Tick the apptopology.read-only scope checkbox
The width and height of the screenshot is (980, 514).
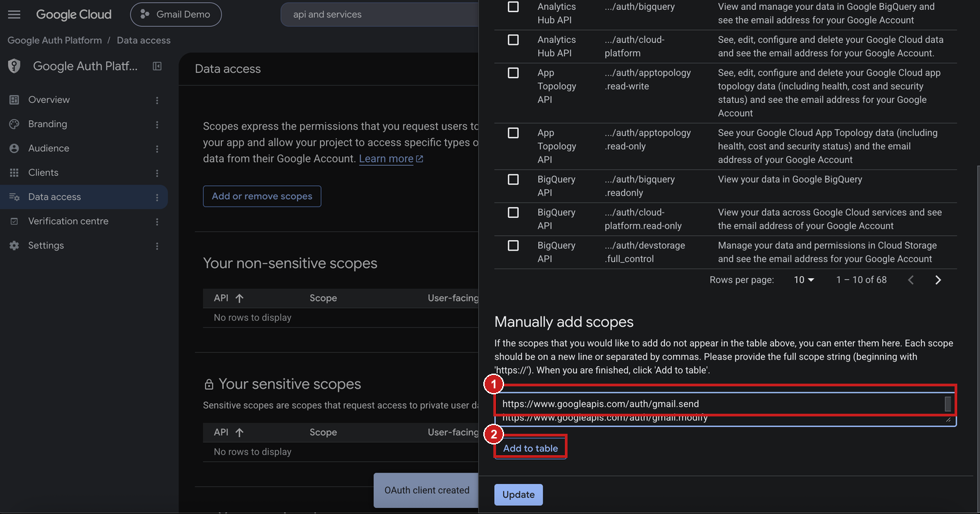(513, 133)
